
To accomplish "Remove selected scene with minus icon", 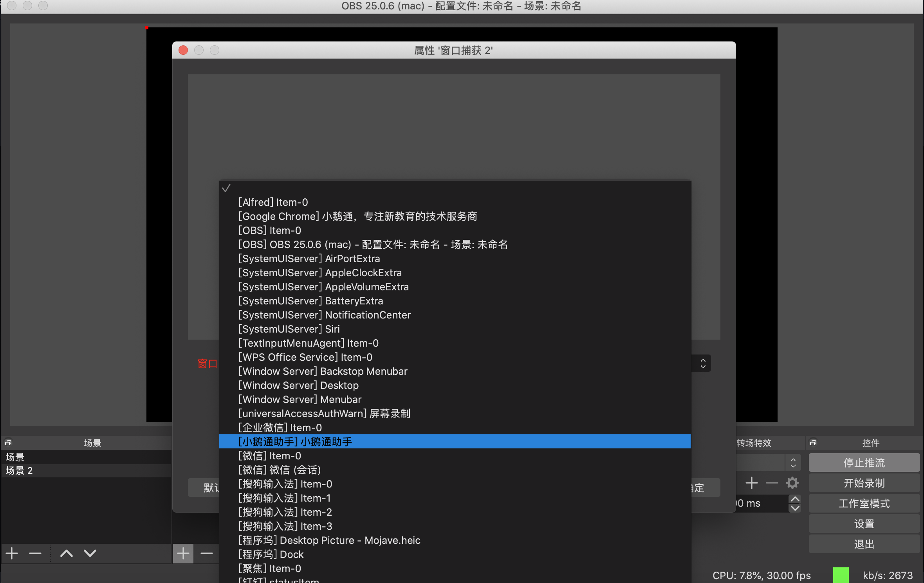I will pyautogui.click(x=35, y=553).
